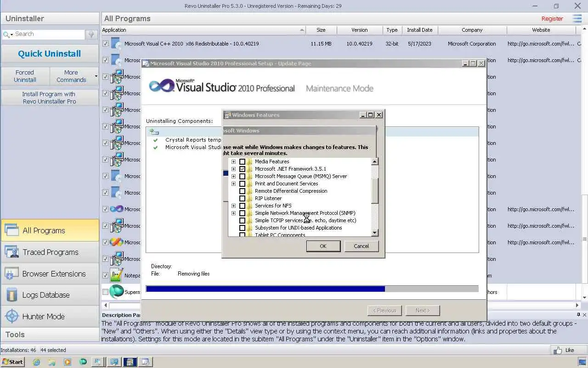Open Internet Explorer from the taskbar
The image size is (588, 368).
point(36,362)
